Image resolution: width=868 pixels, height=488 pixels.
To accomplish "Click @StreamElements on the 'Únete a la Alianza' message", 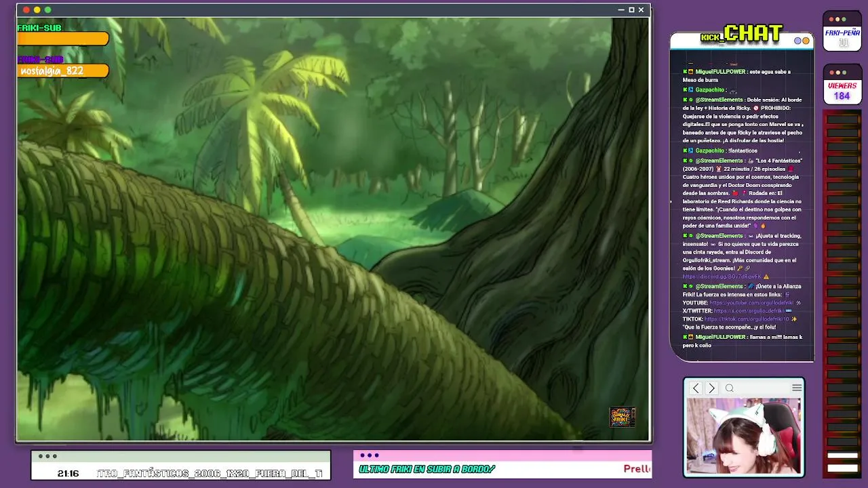I will coord(719,286).
